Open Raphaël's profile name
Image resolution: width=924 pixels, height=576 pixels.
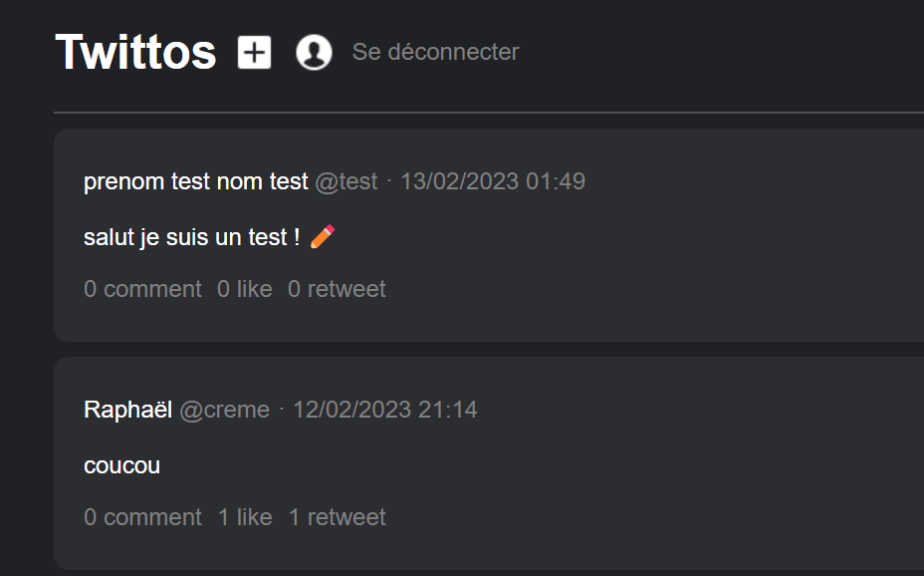click(128, 410)
